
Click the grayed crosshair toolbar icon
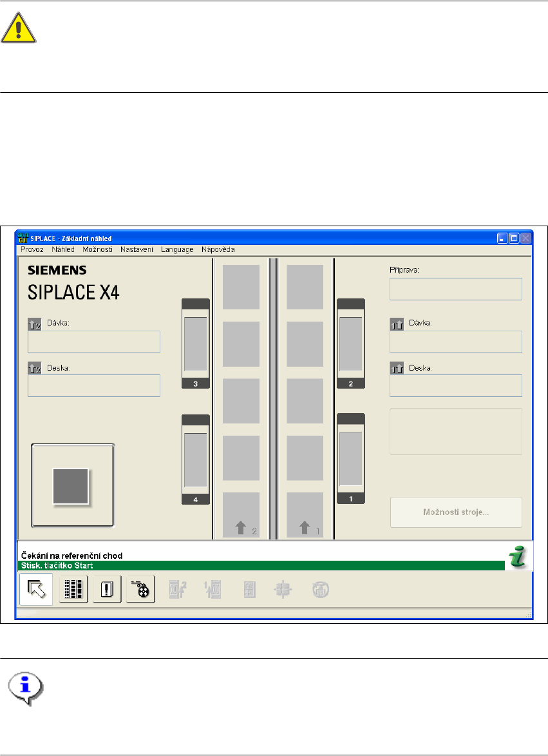tap(283, 590)
